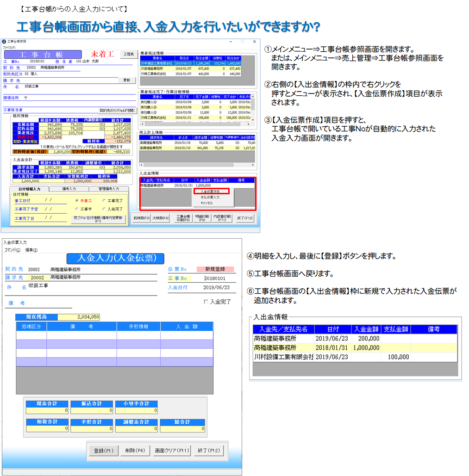Select the 未着工 radio button
Image resolution: width=469 pixels, height=476 pixels.
[77, 201]
